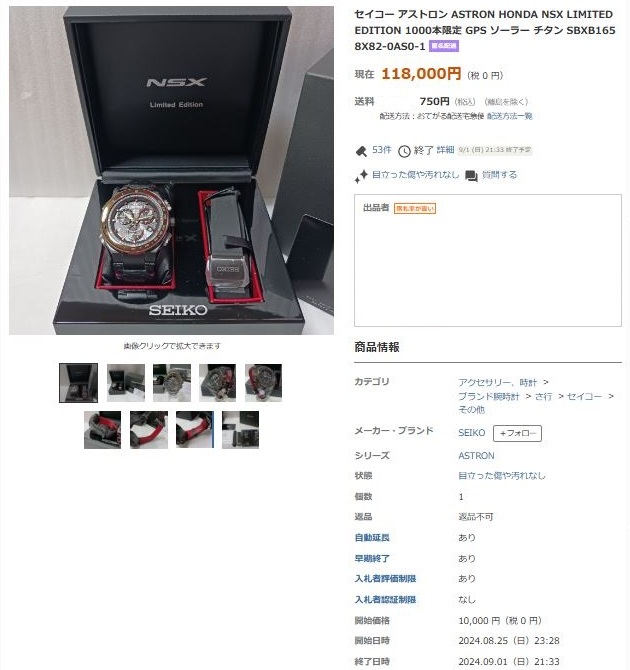This screenshot has width=630, height=670.
Task: Select the fifth thumbnail with red strap
Action: pos(263,383)
